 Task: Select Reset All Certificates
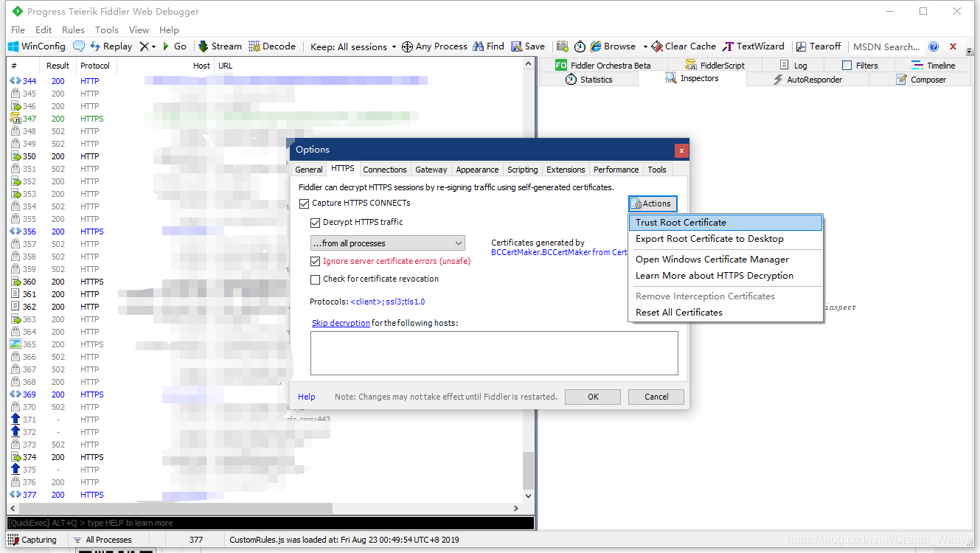point(726,313)
